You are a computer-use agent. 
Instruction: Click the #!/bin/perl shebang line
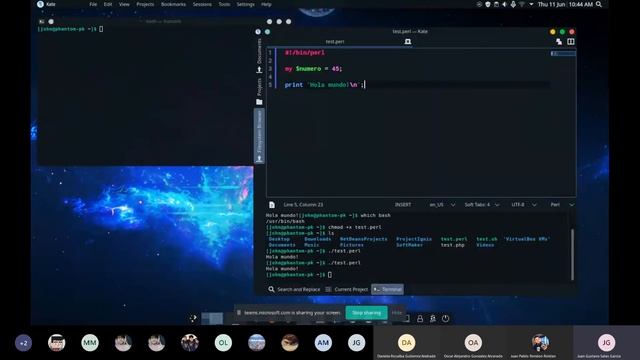pyautogui.click(x=304, y=53)
